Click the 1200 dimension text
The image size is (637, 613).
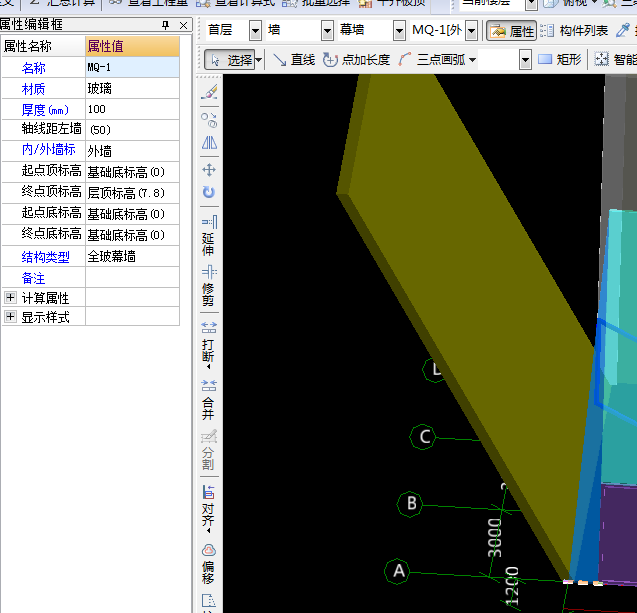[x=511, y=586]
